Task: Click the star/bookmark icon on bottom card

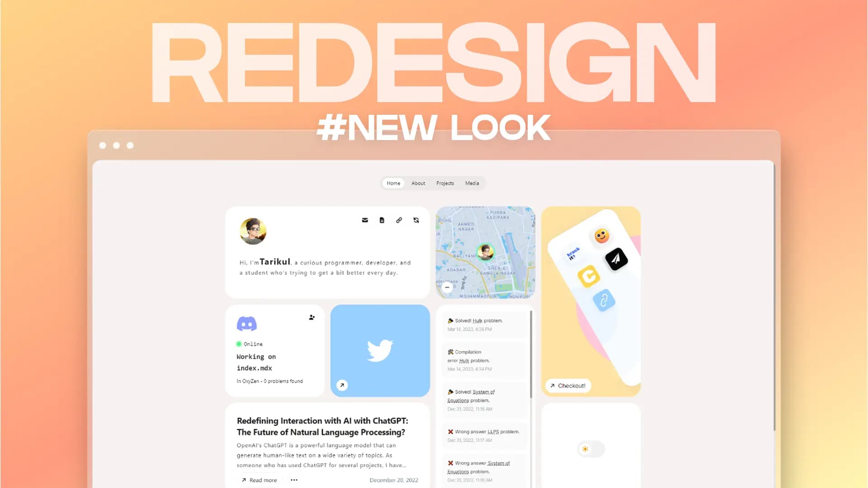Action: pos(585,449)
